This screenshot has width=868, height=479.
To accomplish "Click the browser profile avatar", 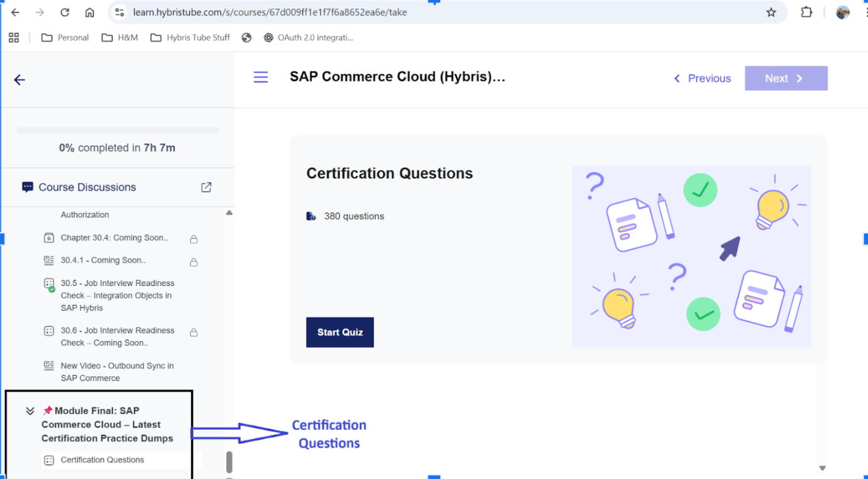I will tap(842, 12).
